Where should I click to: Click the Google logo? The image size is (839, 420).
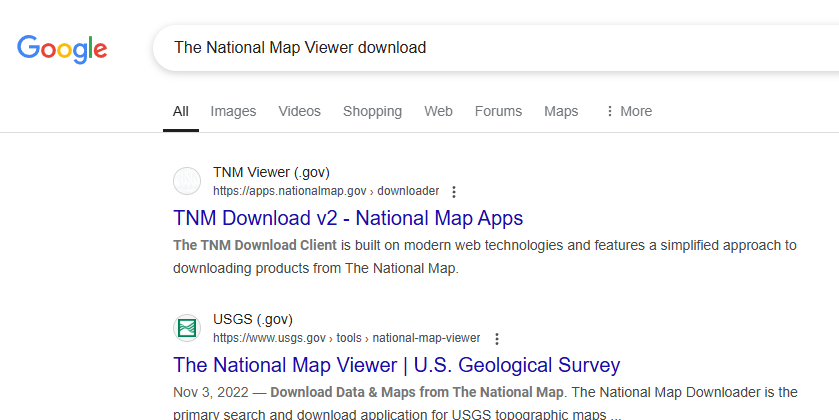click(62, 49)
